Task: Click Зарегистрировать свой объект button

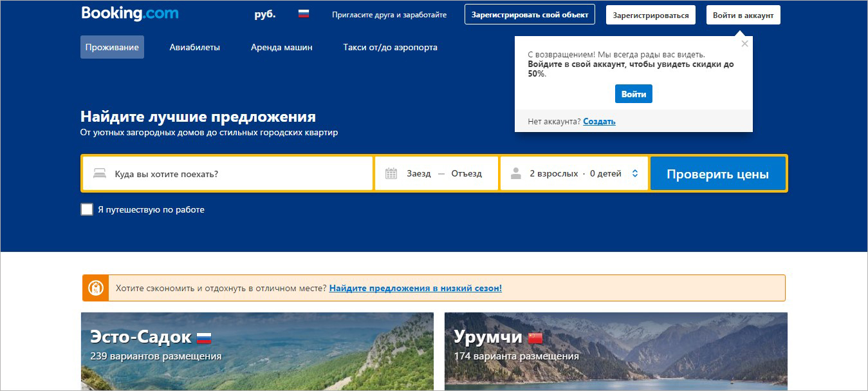Action: [x=530, y=15]
